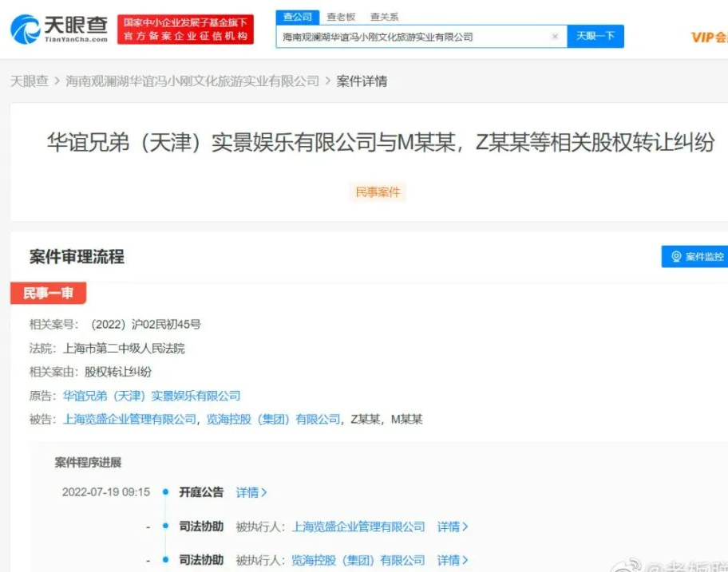The image size is (728, 572).
Task: Open plaintiff 华谊兄弟（天津）实景娱乐有限公司 link
Action: pyautogui.click(x=152, y=396)
